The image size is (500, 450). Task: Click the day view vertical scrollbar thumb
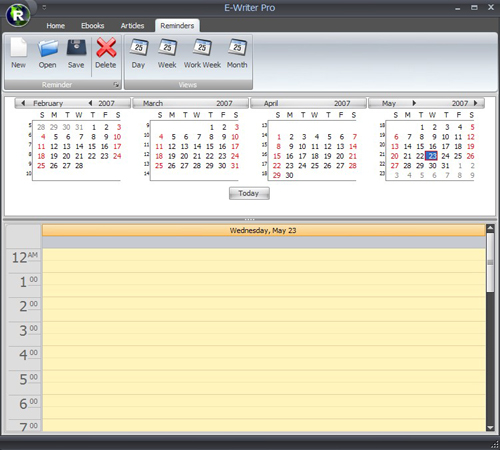tap(490, 263)
